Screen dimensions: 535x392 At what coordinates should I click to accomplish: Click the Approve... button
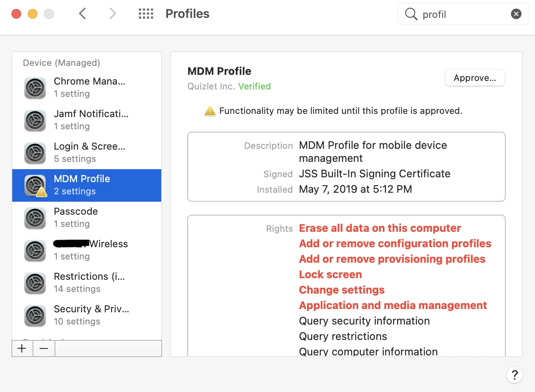(x=475, y=78)
